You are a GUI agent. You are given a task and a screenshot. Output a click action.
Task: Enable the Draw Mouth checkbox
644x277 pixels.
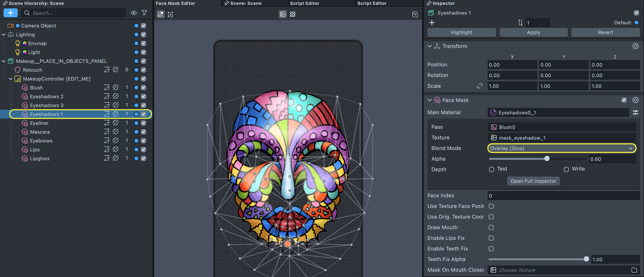point(491,227)
